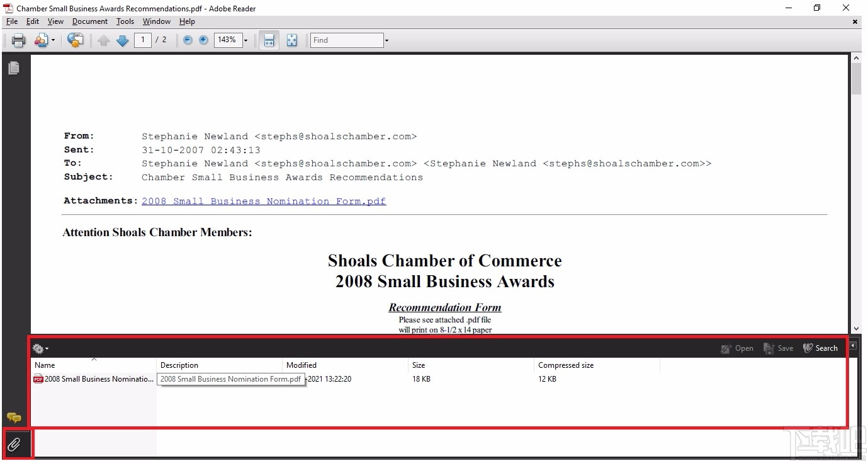
Task: Click the Attention Shoals Chamber Members text
Action: click(157, 232)
